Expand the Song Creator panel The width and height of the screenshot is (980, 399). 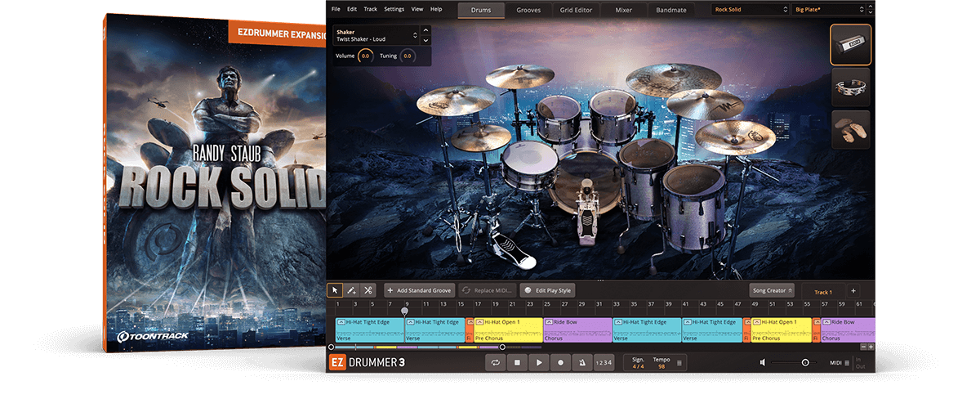[x=771, y=290]
